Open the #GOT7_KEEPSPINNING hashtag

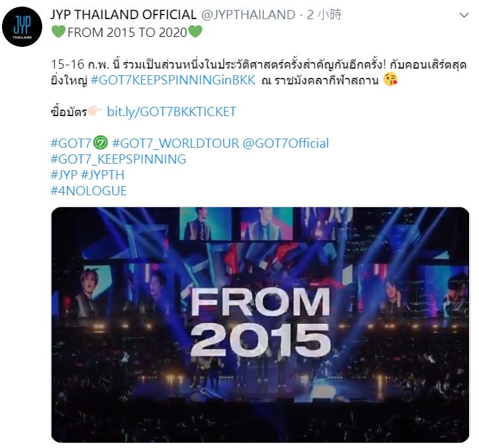(118, 159)
